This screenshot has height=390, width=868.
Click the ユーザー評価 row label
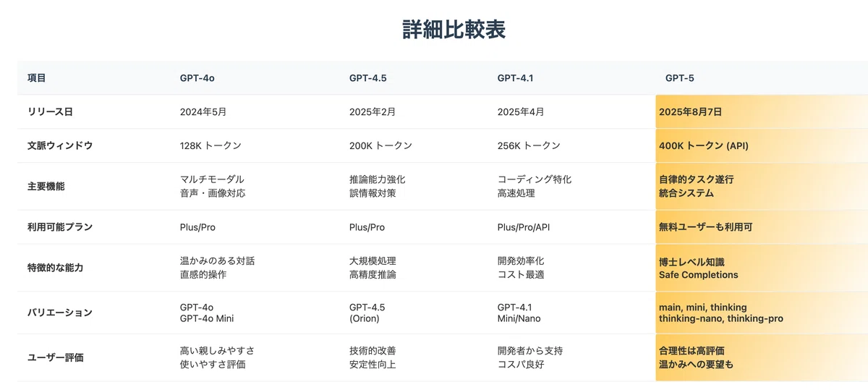pyautogui.click(x=56, y=357)
